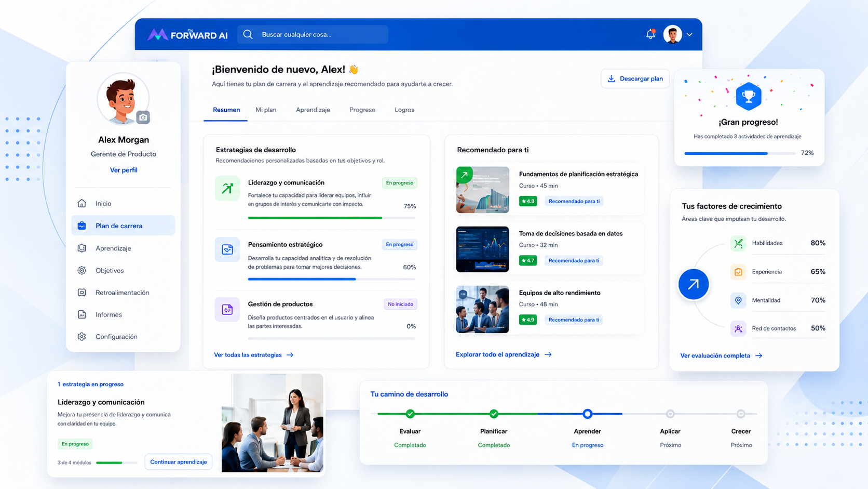
Task: Click the 4.9 rating badge
Action: [x=528, y=320]
